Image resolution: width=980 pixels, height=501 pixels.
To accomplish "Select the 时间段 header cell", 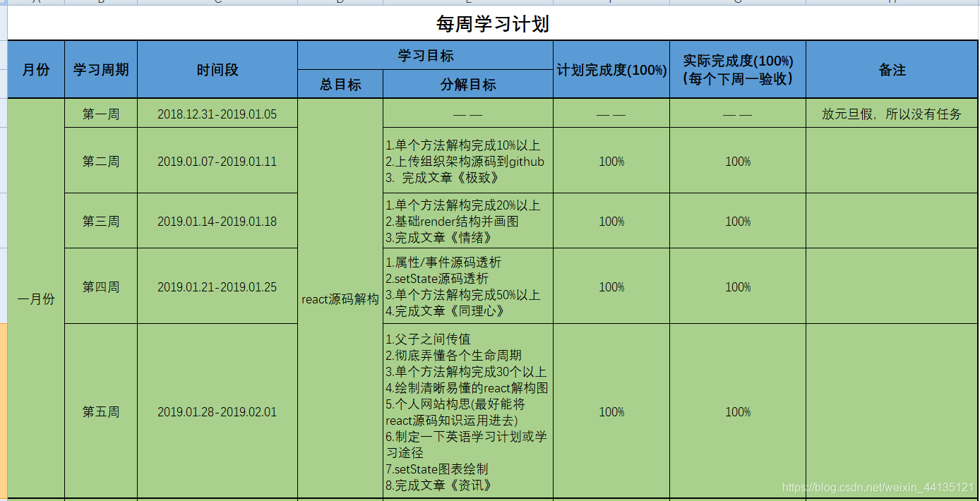I will point(217,70).
